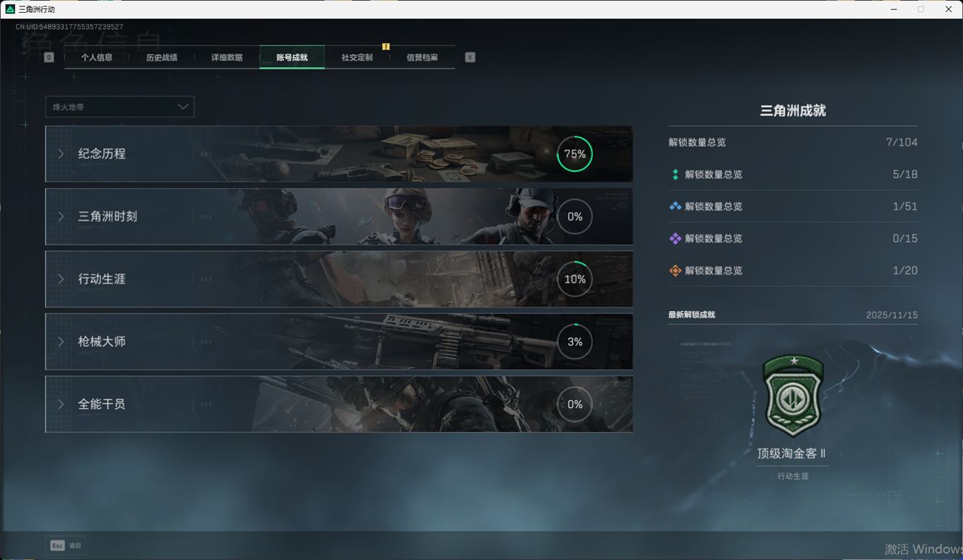
Task: Click the 0% progress ring on 全能干员
Action: (575, 404)
